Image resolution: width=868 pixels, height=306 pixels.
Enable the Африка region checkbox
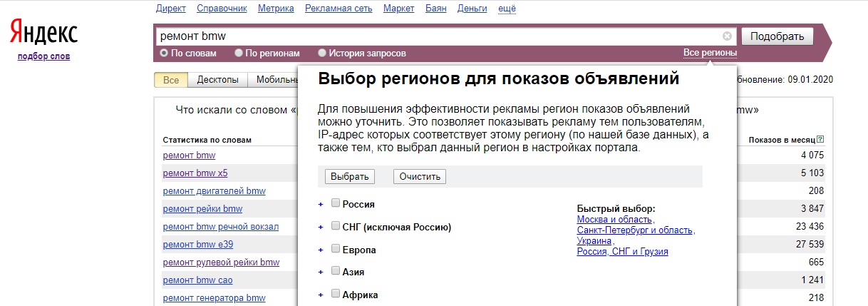click(336, 294)
